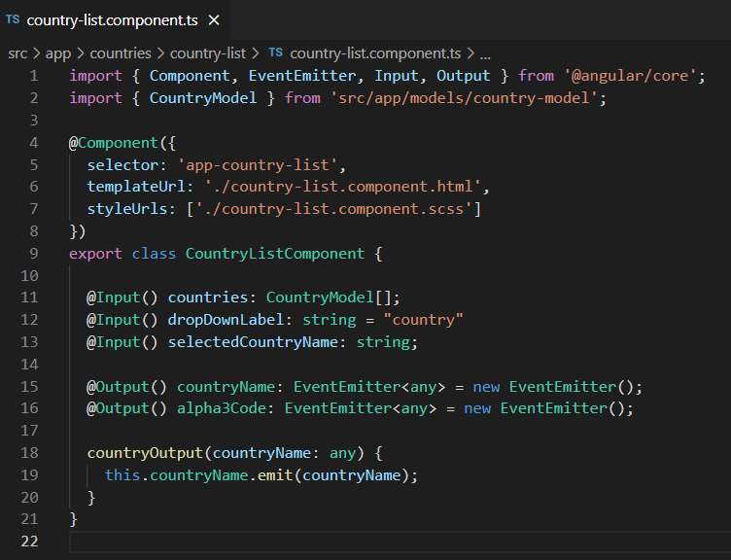Close the country-list.component.ts tab
731x560 pixels.
pos(214,19)
